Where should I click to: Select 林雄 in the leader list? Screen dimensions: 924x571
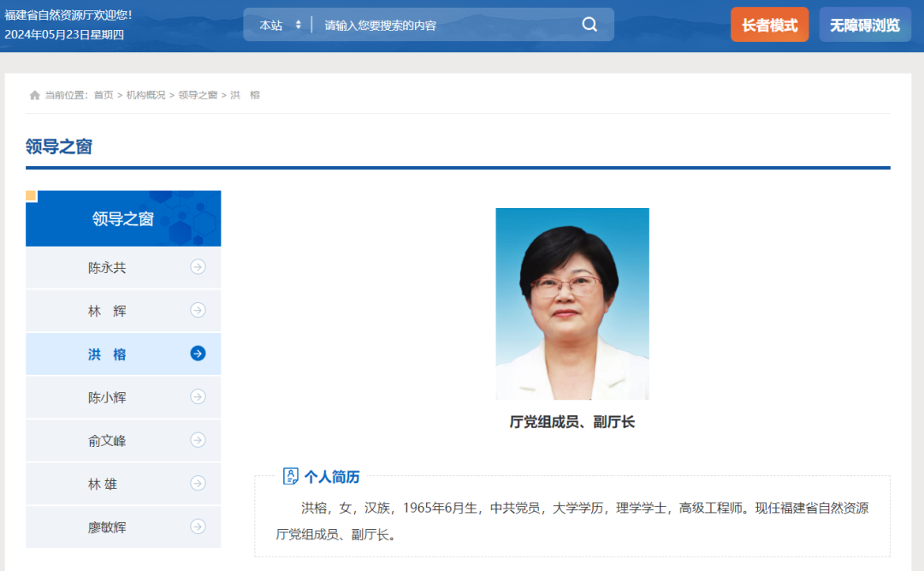click(123, 483)
